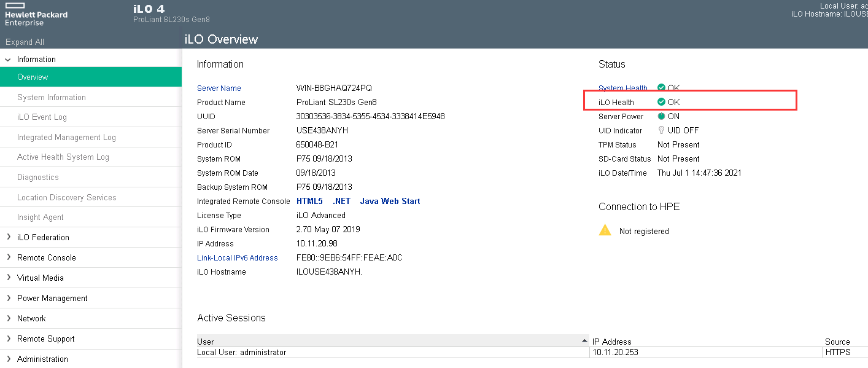Viewport: 868px width, 368px height.
Task: Click the yellow warning icon for Not registered
Action: tap(605, 230)
